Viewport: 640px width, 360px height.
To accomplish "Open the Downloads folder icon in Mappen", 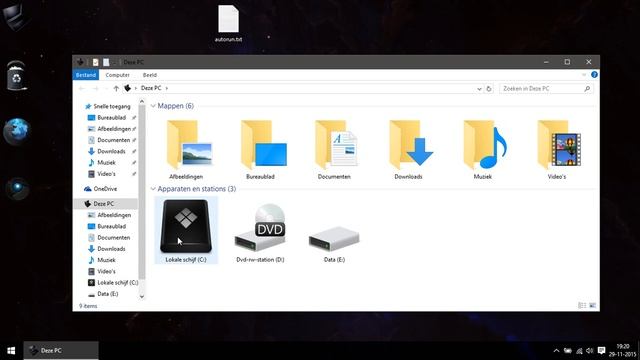I will (410, 145).
